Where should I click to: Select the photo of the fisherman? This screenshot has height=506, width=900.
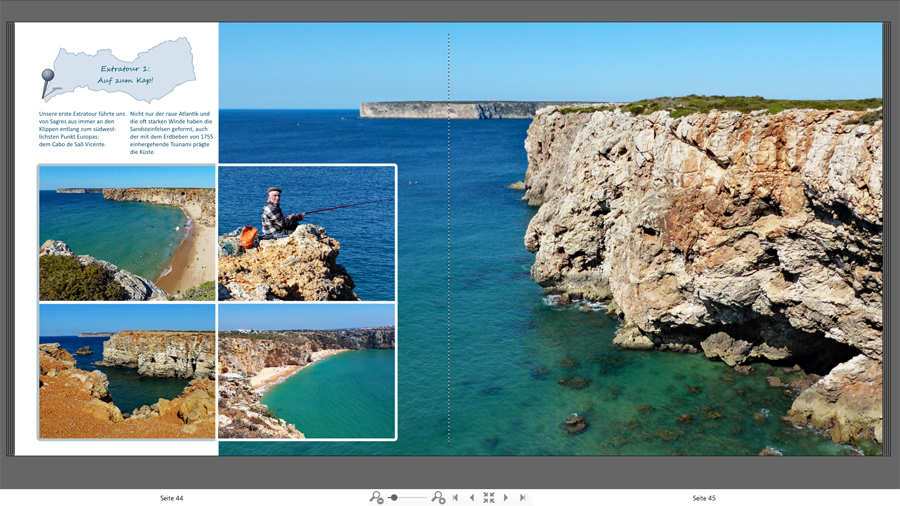coord(306,233)
